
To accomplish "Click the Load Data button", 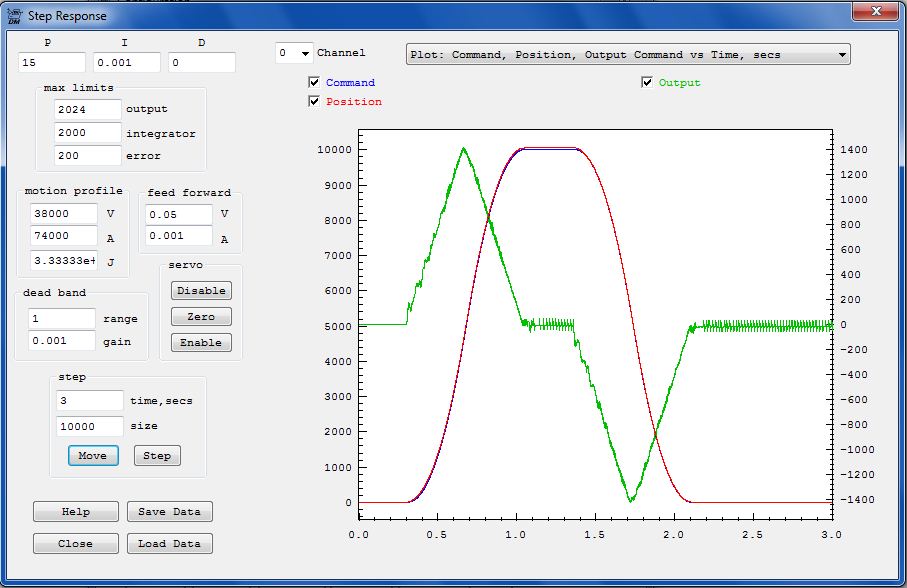I will tap(169, 543).
